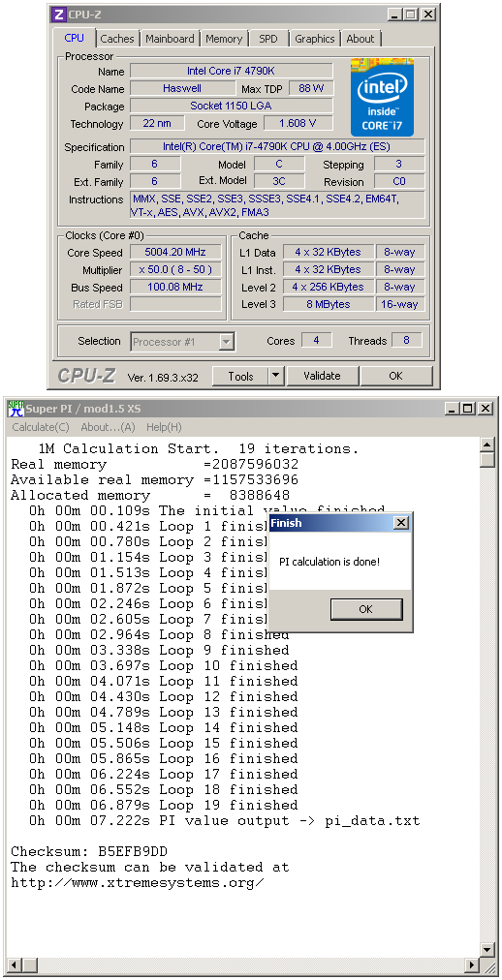This screenshot has width=502, height=980.
Task: Click the L1 Data value '4 x 32 KBytes'
Action: [329, 253]
